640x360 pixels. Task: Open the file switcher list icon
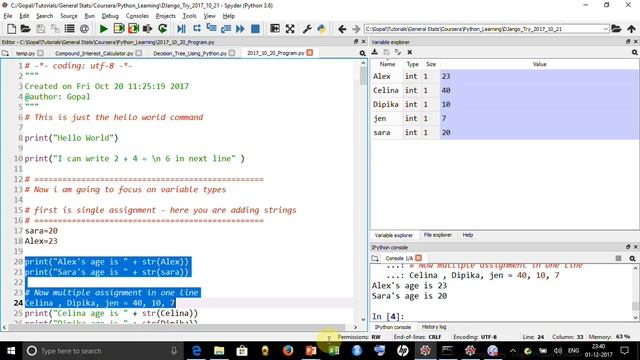click(x=69, y=29)
